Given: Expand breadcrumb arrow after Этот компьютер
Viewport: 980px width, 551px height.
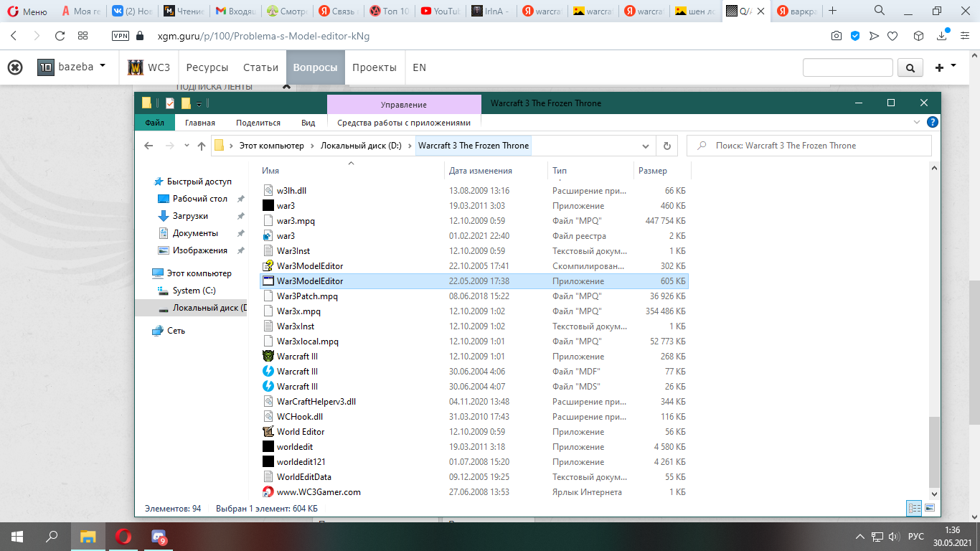Looking at the screenshot, I should 312,146.
